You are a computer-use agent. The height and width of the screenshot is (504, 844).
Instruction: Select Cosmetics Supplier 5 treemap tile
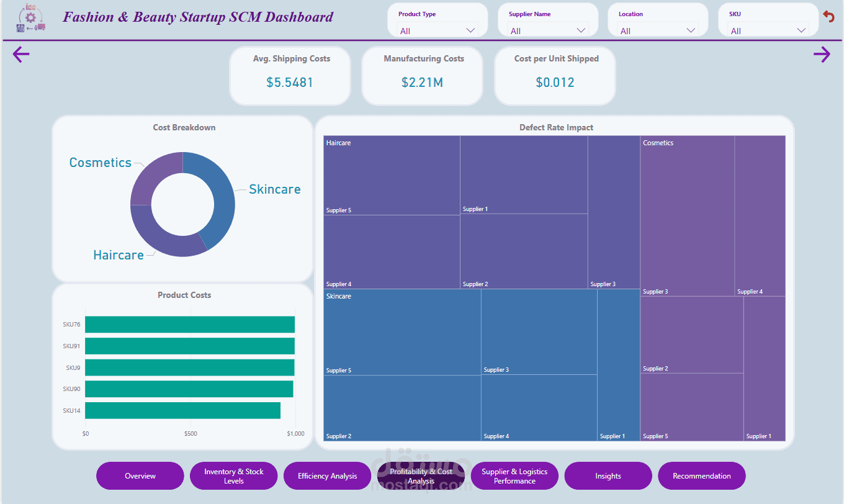[692, 407]
